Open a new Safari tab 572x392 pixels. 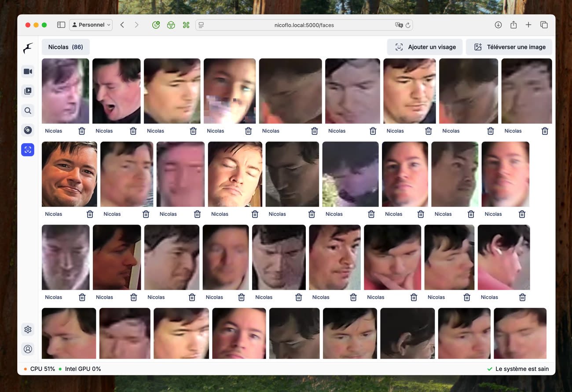(528, 25)
